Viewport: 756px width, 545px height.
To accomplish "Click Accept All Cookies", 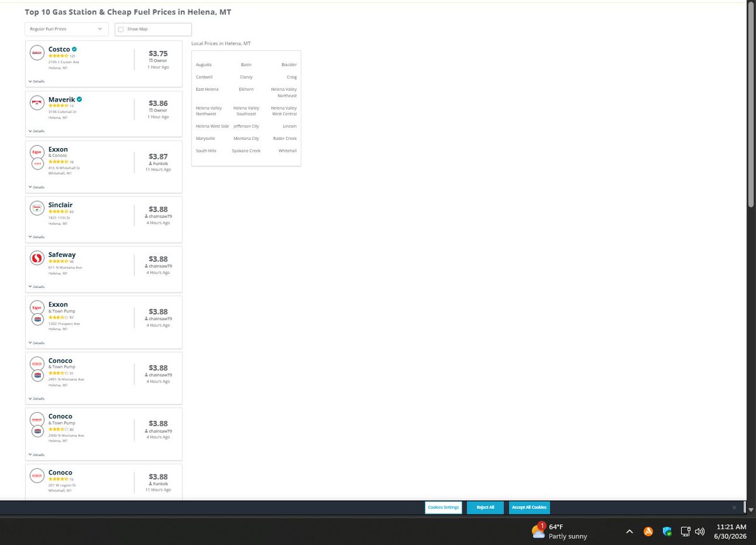I will [x=529, y=508].
